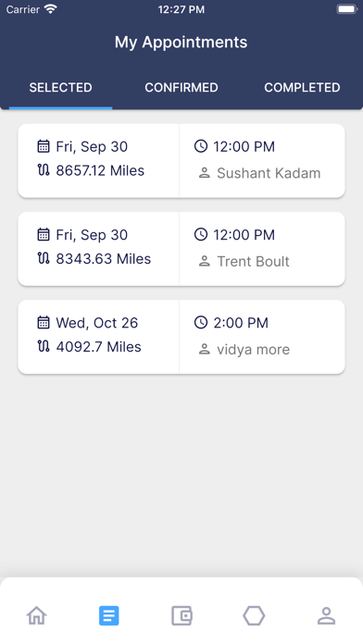Click calendar icon on Sushant Kadam card
The image size is (363, 644).
click(x=44, y=146)
